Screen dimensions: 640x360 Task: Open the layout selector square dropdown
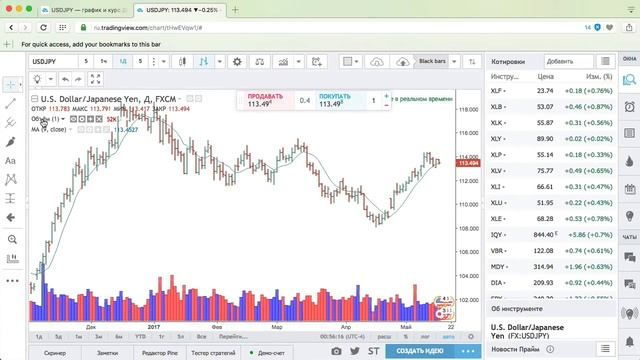(351, 62)
